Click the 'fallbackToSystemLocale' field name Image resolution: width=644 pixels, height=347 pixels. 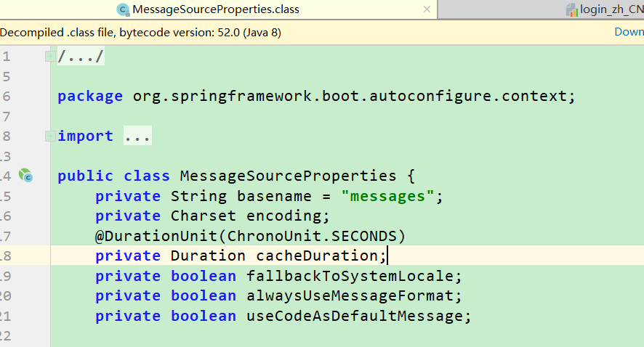(x=350, y=276)
